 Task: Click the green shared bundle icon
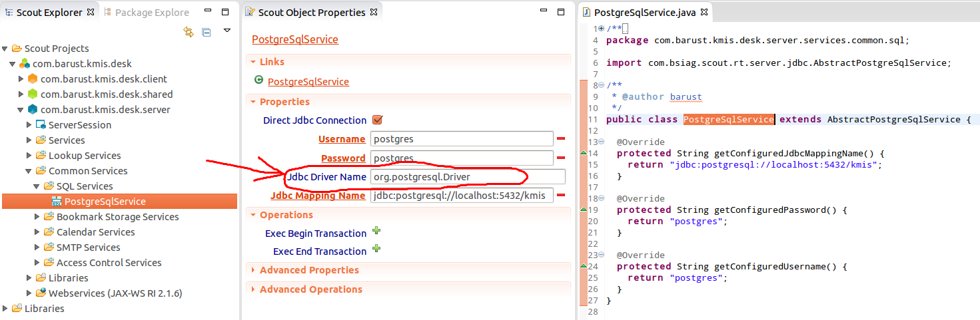[33, 94]
